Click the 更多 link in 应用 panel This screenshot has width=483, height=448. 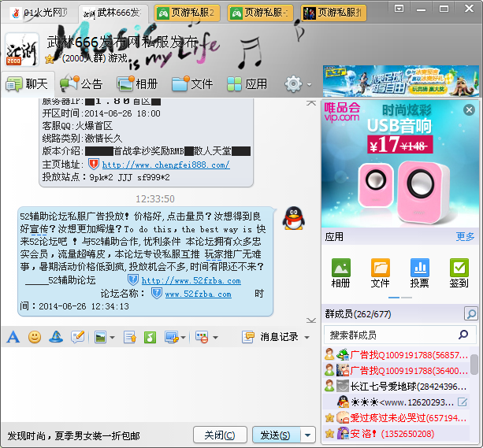(x=465, y=236)
